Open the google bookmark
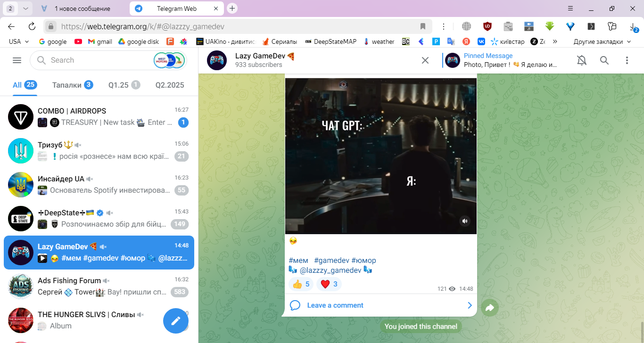This screenshot has height=343, width=644. (52, 41)
